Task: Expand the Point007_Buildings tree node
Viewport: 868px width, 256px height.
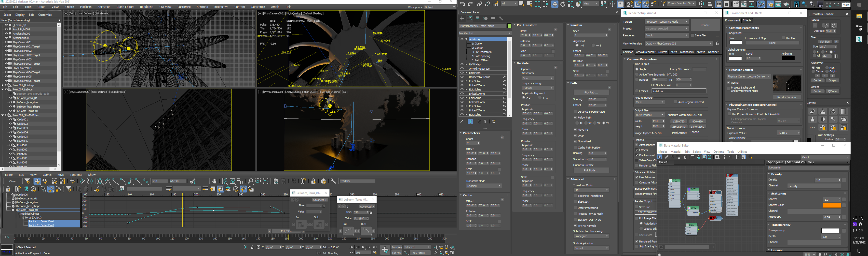Action: click(x=3, y=85)
